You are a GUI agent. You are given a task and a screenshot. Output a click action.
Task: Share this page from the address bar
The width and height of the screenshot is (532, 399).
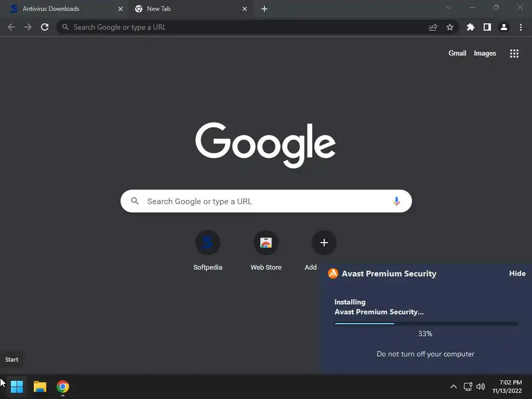433,27
